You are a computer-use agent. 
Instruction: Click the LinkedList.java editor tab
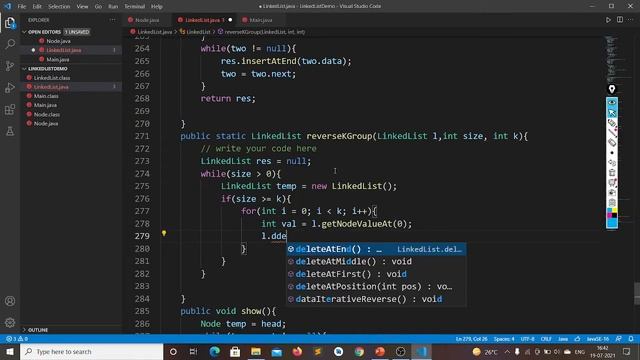(x=205, y=20)
